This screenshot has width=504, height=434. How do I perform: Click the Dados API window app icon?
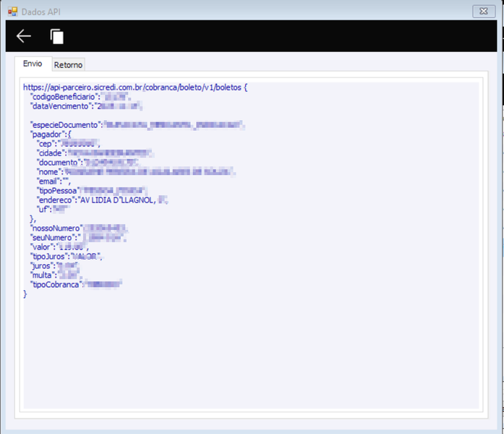coord(12,12)
